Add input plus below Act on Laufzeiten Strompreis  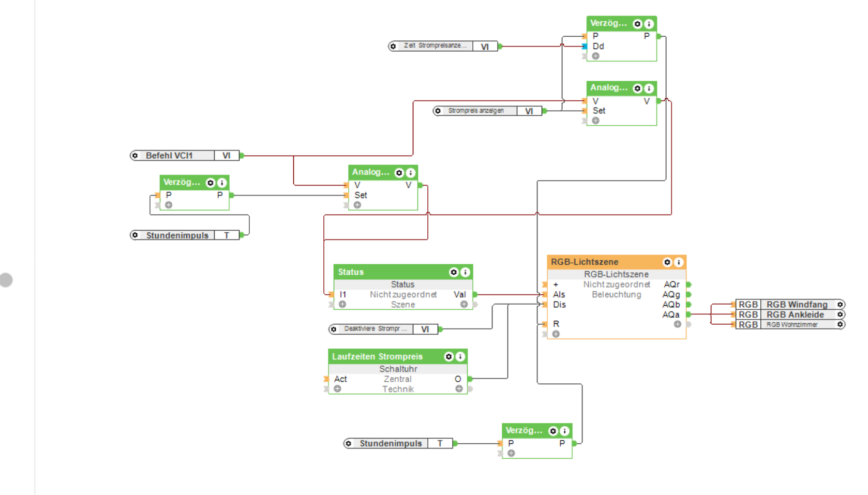click(x=337, y=388)
